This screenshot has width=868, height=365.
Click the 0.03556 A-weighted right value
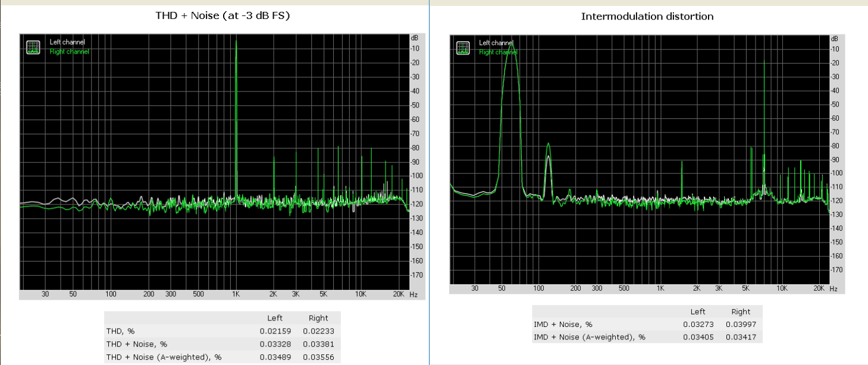click(x=315, y=357)
